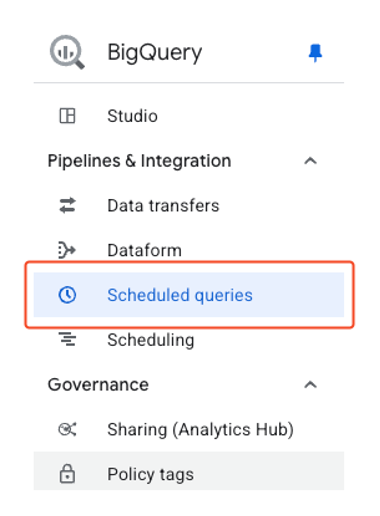
Task: Open the Studio menu item
Action: pyautogui.click(x=189, y=116)
